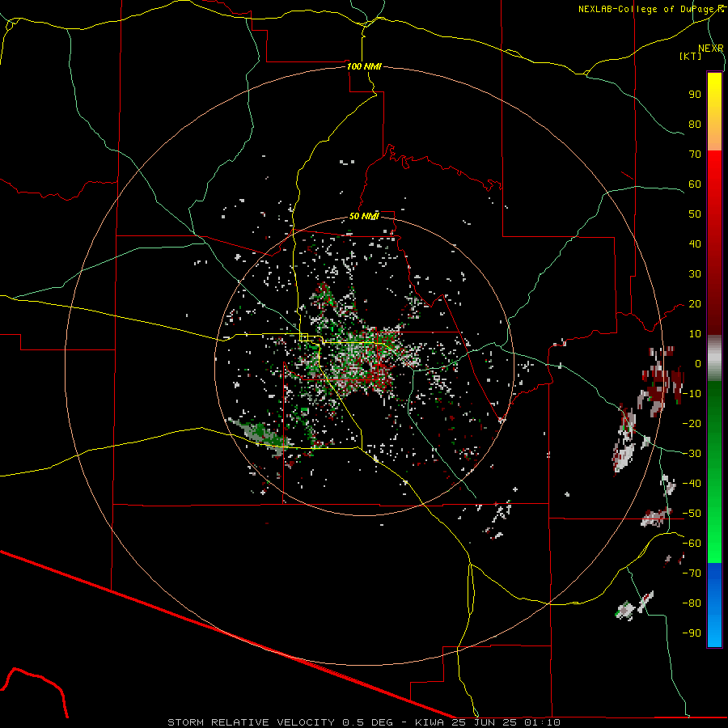728x728 pixels.
Task: Click the NEXR label above the scale
Action: tap(711, 49)
